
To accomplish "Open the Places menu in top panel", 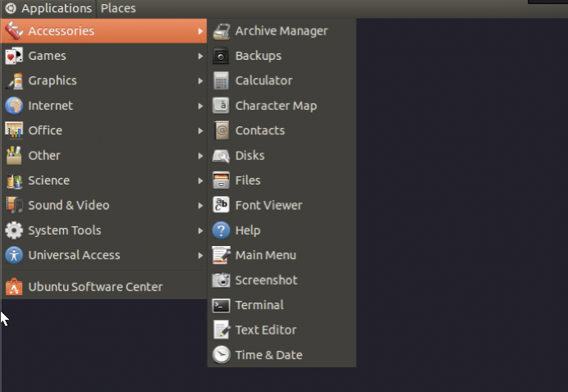I will (118, 8).
